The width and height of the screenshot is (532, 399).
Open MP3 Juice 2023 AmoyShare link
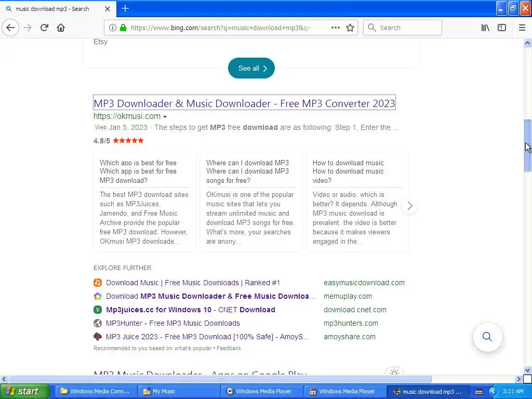coord(208,337)
